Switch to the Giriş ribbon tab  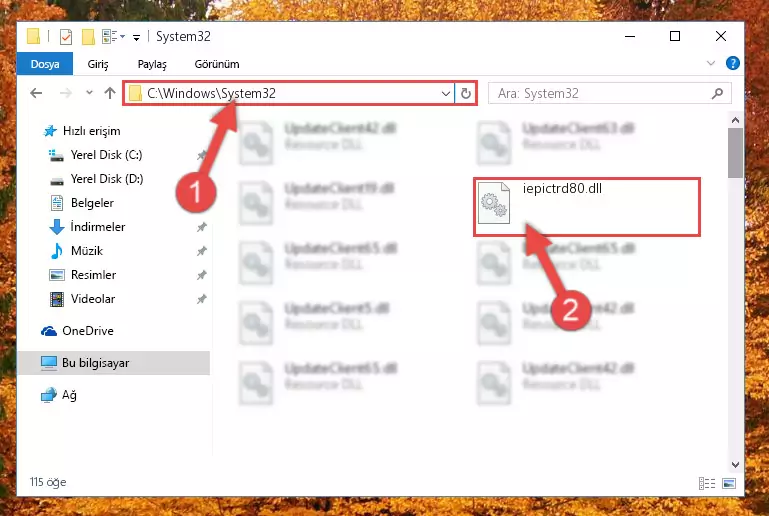click(x=98, y=64)
